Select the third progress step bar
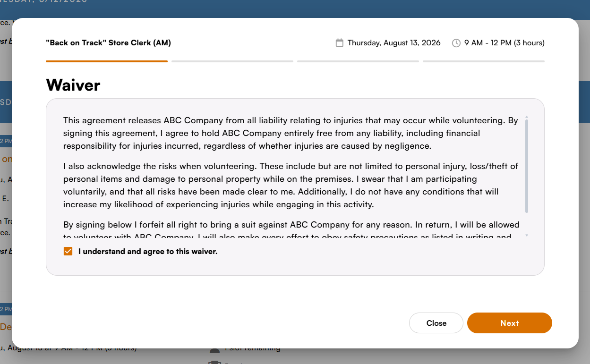 358,61
